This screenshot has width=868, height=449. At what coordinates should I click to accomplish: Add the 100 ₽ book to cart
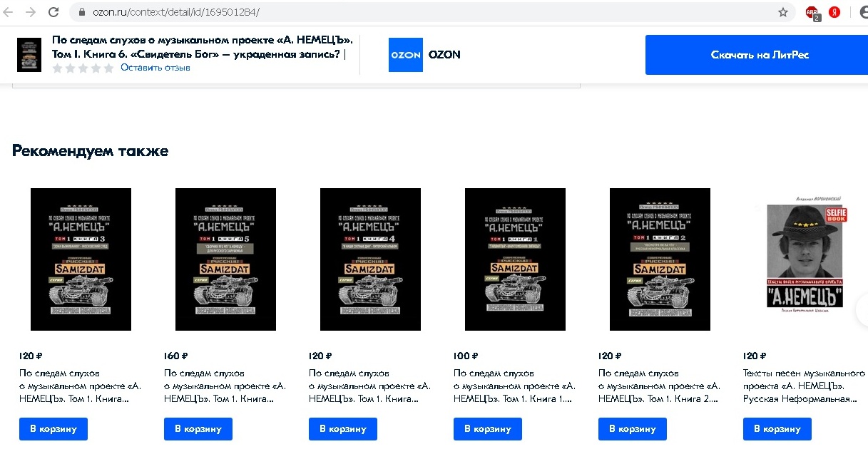click(x=488, y=429)
